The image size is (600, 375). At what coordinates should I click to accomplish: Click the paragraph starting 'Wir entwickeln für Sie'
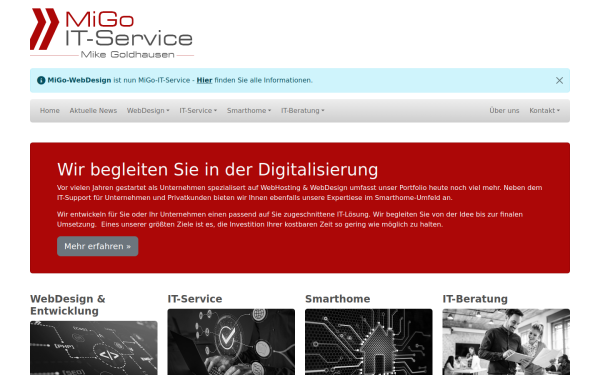(x=290, y=220)
